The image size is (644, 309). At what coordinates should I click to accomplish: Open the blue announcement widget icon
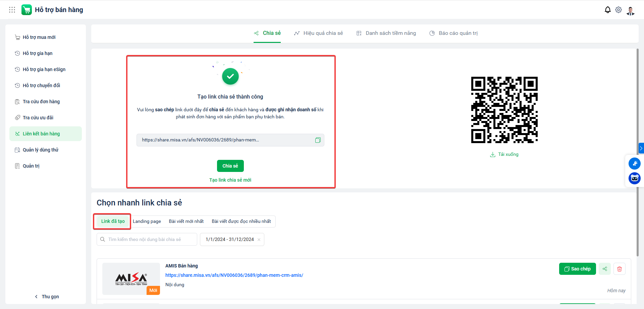[x=634, y=164]
